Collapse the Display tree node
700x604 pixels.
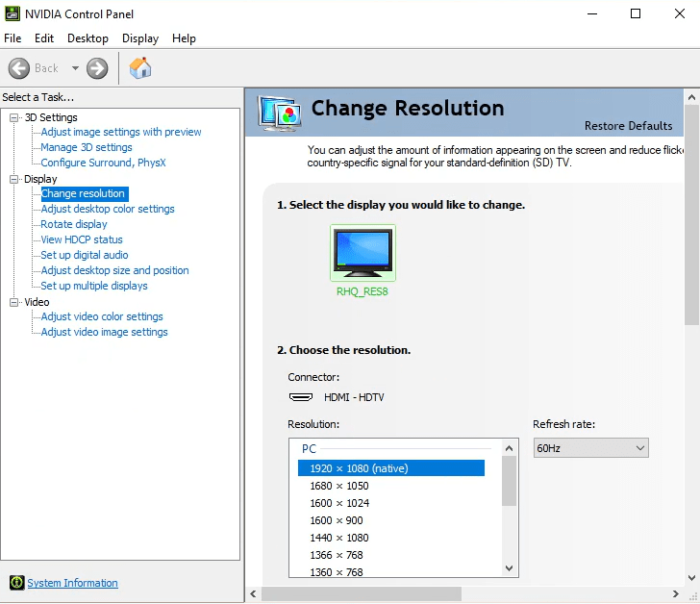14,179
